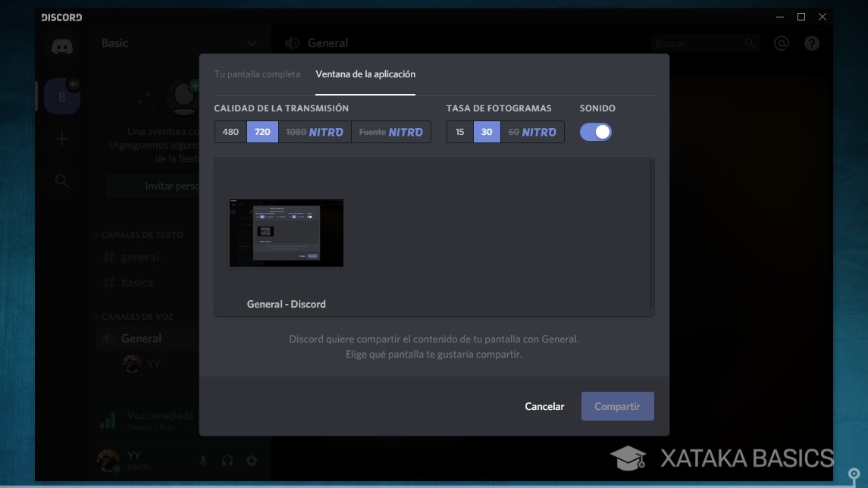Screen dimensions: 868x488
Task: Mute the microphone icon next to YY
Action: click(202, 460)
